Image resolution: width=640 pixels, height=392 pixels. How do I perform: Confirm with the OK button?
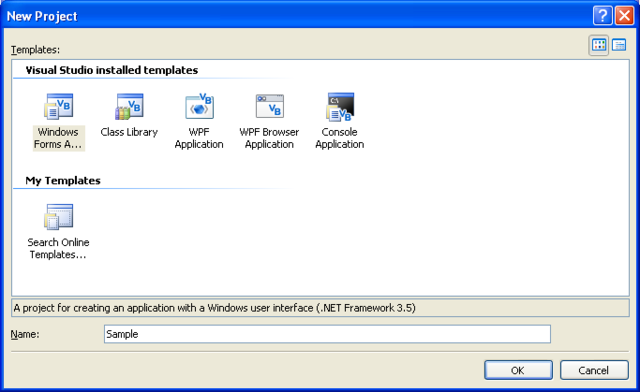[x=518, y=370]
